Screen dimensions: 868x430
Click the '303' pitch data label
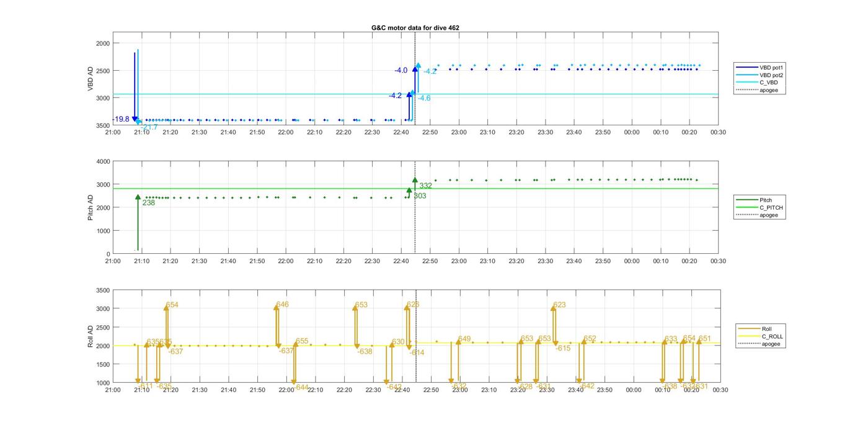[x=420, y=196]
